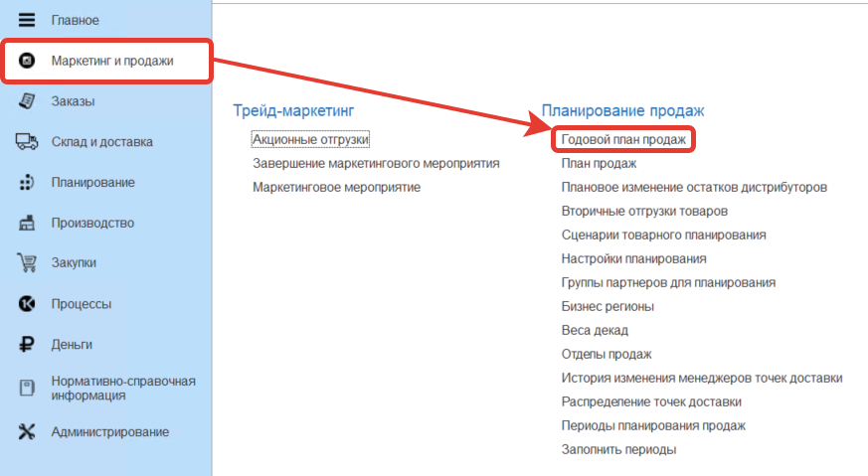Click the hamburger menu icon beside Главное

point(27,20)
